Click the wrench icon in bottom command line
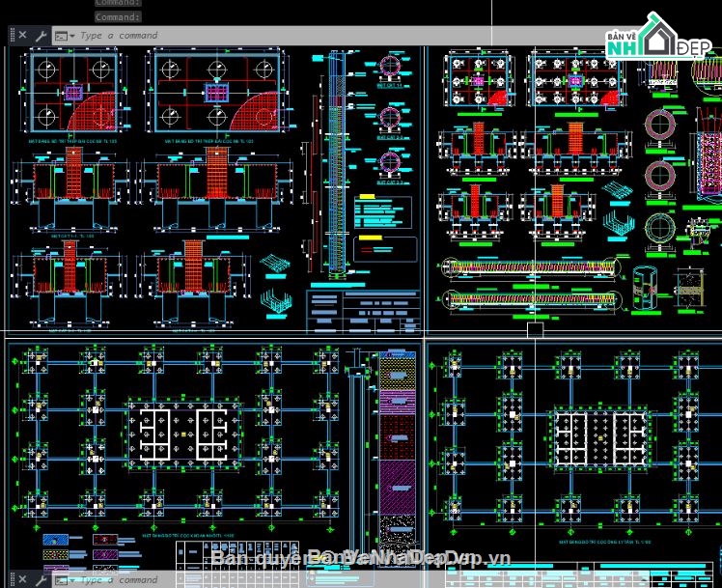Image resolution: width=722 pixels, height=588 pixels. pyautogui.click(x=41, y=579)
